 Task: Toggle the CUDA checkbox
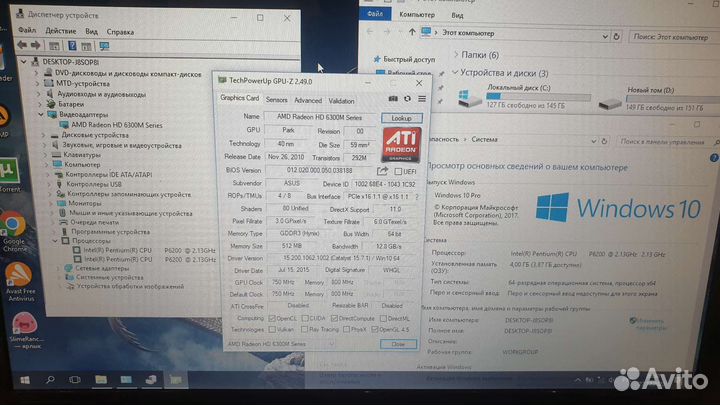point(305,318)
